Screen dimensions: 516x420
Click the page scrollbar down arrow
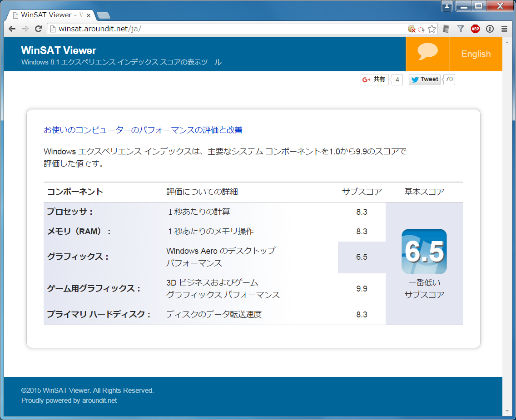point(507,411)
